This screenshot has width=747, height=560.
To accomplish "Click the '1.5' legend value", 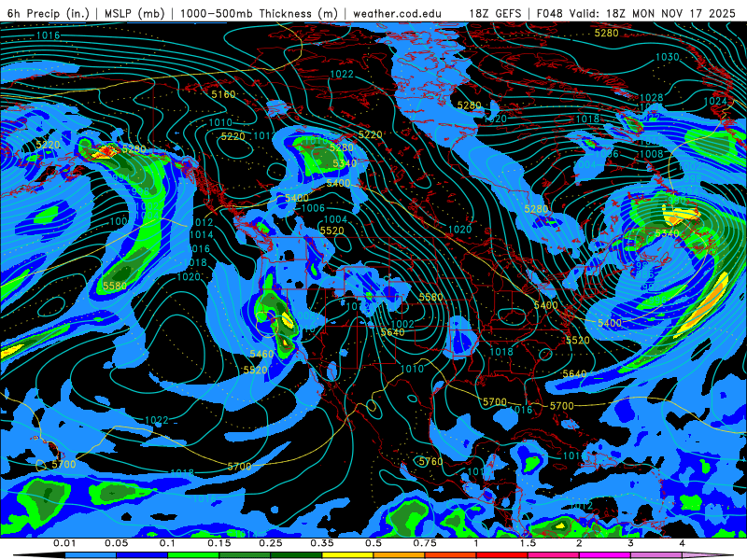I will (528, 543).
